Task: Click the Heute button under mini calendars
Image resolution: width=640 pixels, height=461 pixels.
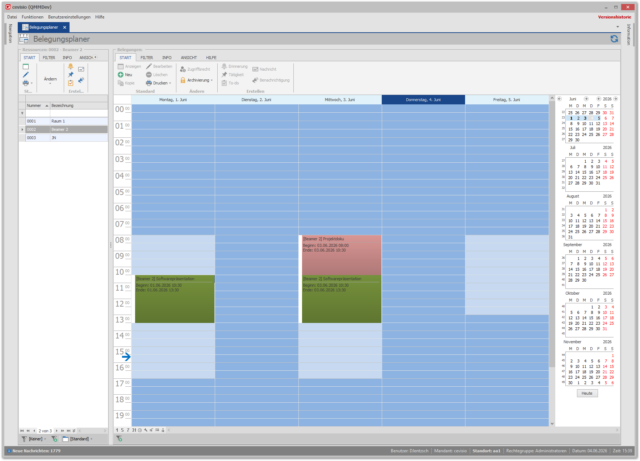Action: (587, 393)
